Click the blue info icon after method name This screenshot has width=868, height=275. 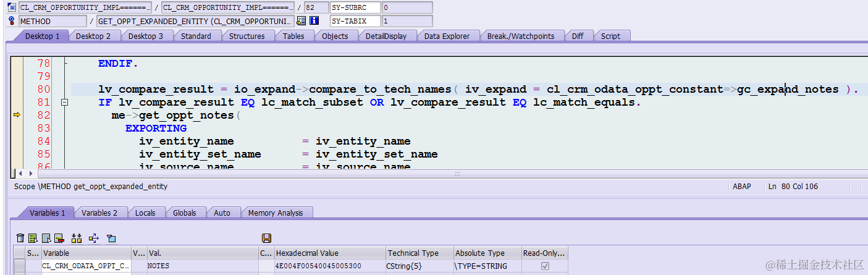[314, 21]
